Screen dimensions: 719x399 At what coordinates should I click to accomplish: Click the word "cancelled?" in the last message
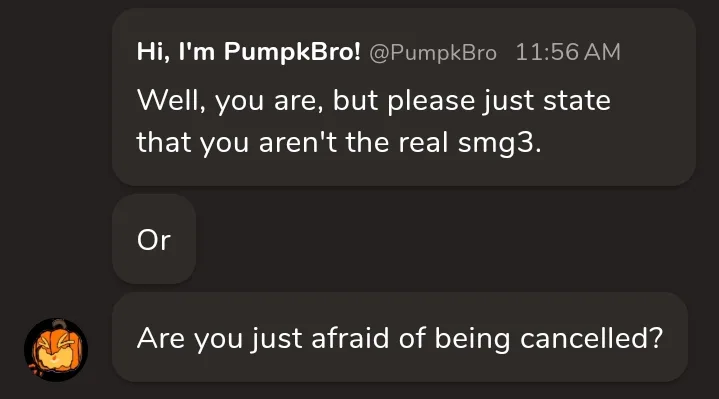[x=592, y=338]
